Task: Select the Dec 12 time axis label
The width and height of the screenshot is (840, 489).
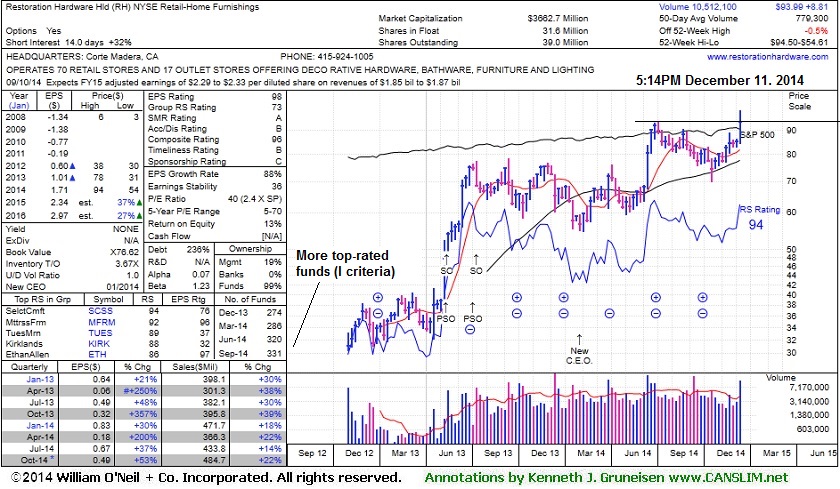Action: point(359,453)
